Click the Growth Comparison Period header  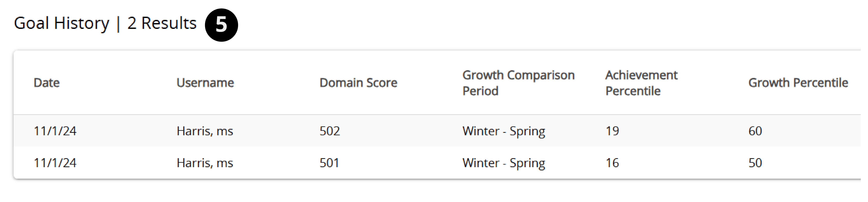coord(518,83)
